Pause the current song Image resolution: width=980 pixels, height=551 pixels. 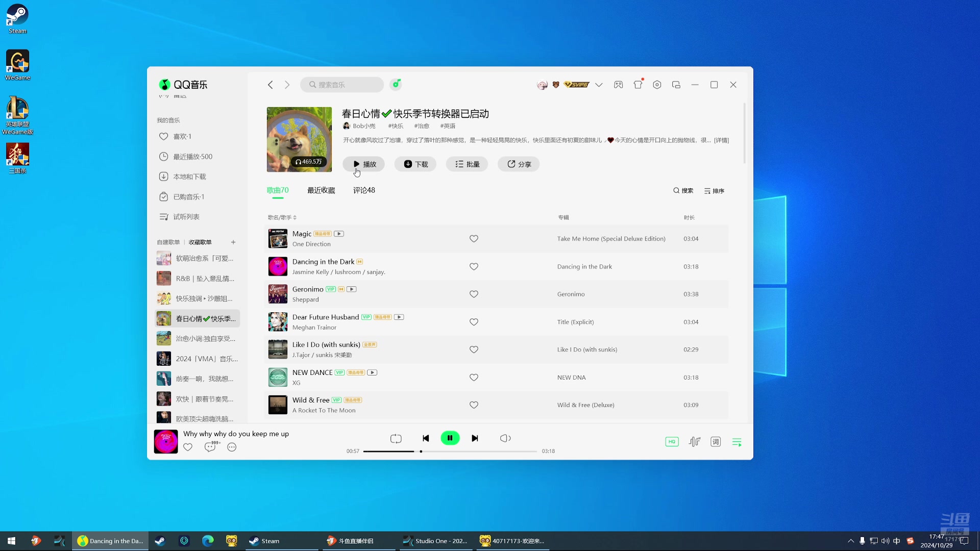[450, 438]
